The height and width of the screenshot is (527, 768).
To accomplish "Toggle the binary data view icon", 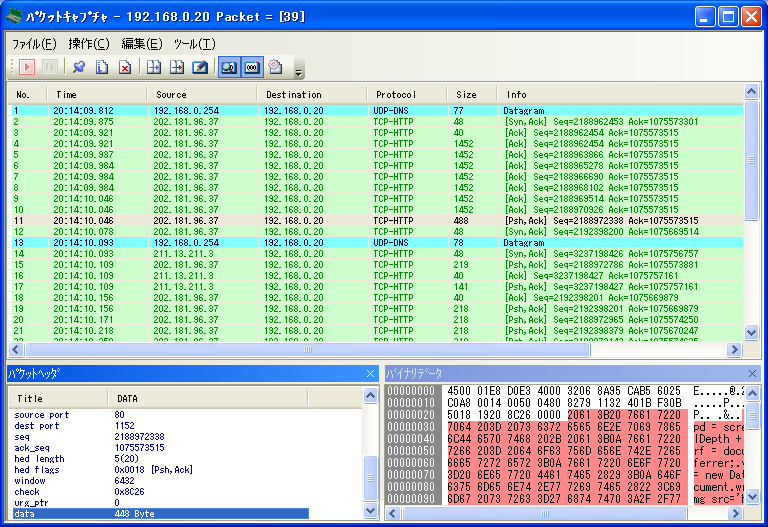I will point(252,67).
